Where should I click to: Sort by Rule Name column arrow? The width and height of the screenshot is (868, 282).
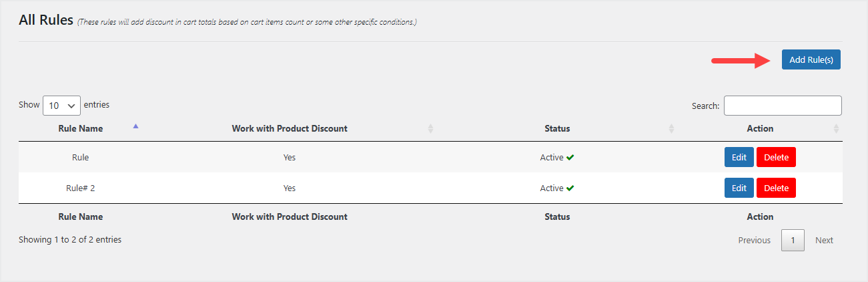(136, 126)
